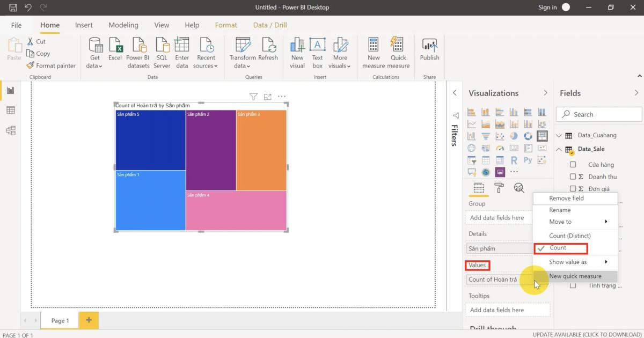Select the Gauge visualization
Screen dimensions: 644x338
coord(500,148)
